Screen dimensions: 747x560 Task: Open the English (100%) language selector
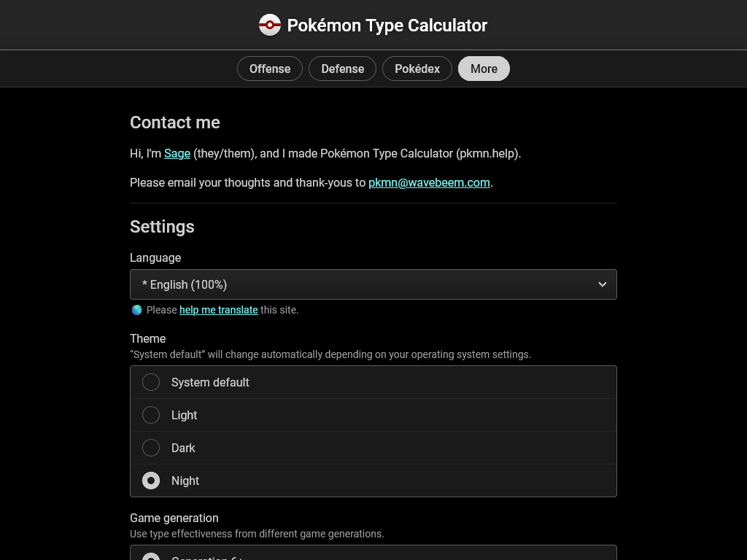pyautogui.click(x=373, y=284)
